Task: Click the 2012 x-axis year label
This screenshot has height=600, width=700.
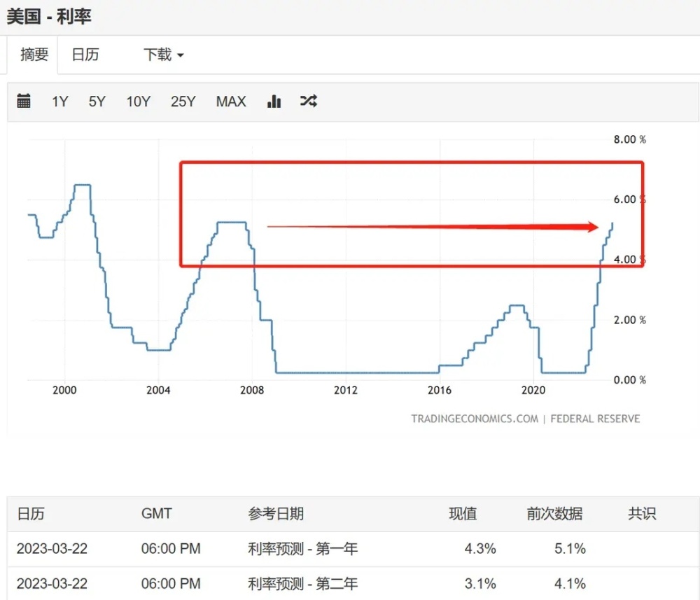Action: click(x=346, y=390)
